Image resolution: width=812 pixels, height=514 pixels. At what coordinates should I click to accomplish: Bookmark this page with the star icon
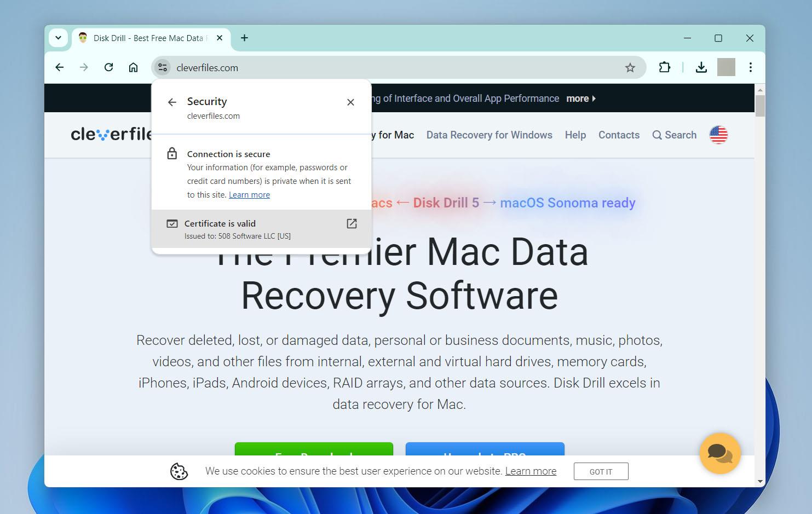coord(630,67)
